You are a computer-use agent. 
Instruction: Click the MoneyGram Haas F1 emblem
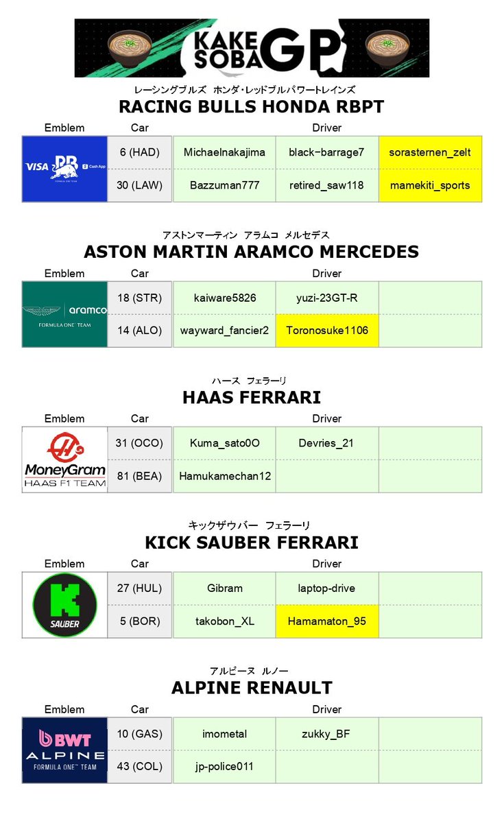[65, 460]
